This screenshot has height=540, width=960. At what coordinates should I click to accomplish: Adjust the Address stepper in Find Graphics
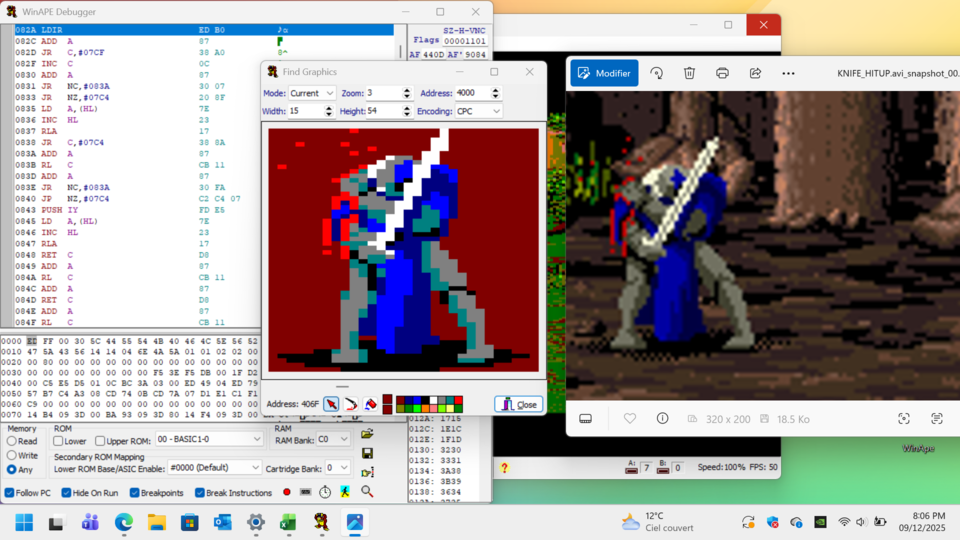pos(495,93)
